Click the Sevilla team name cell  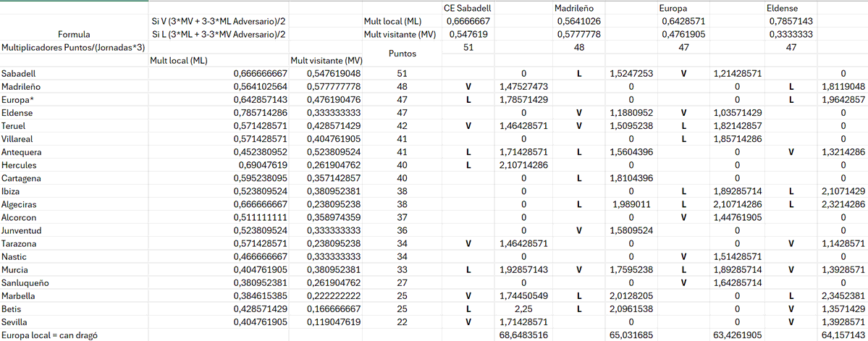pos(74,322)
